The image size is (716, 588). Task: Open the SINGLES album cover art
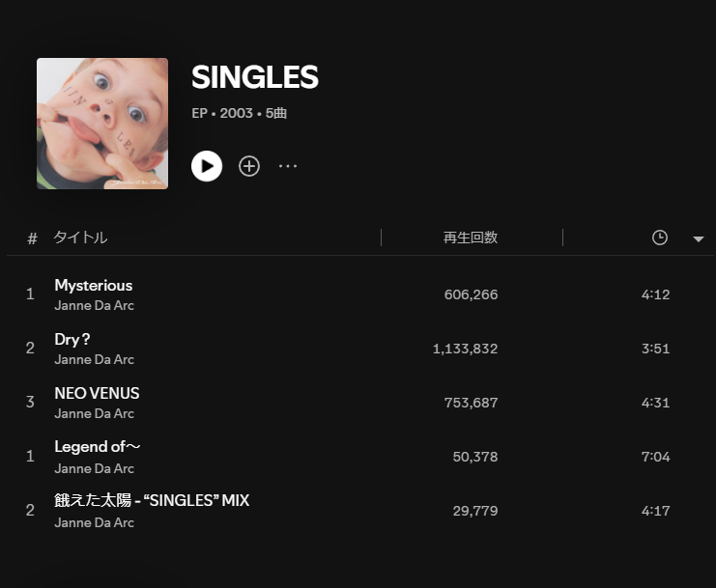click(102, 124)
